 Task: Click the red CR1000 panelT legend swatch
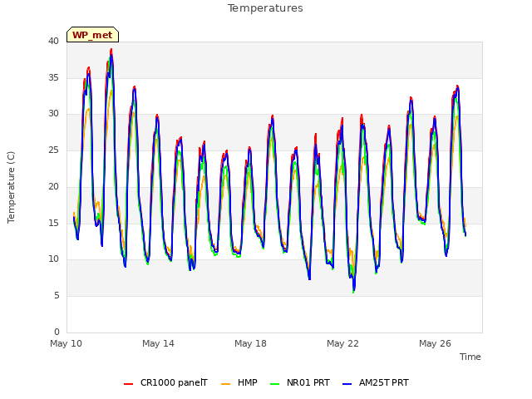tap(129, 384)
